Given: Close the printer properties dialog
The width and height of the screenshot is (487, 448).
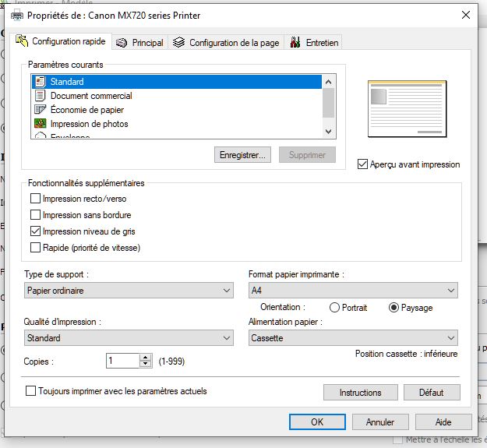Looking at the screenshot, I should [466, 15].
